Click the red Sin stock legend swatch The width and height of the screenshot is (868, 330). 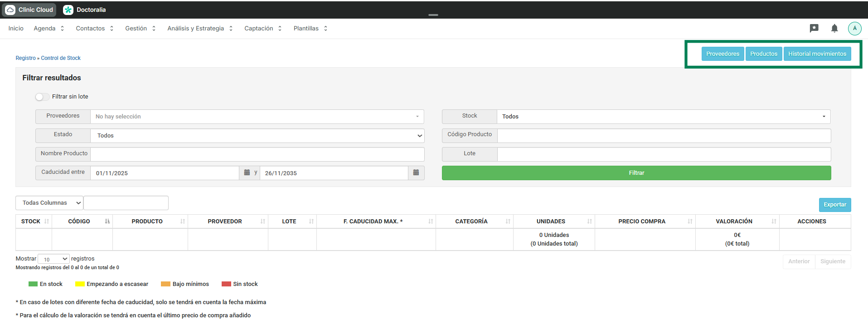pos(226,284)
